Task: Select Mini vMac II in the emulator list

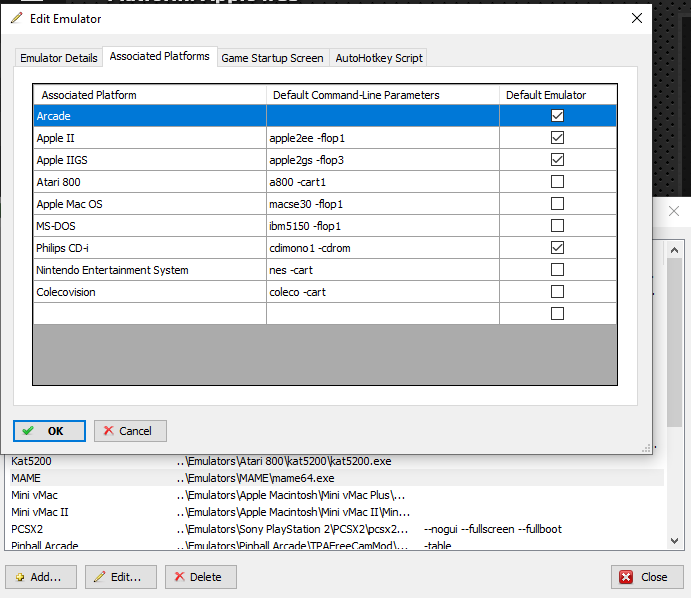Action: [x=40, y=512]
